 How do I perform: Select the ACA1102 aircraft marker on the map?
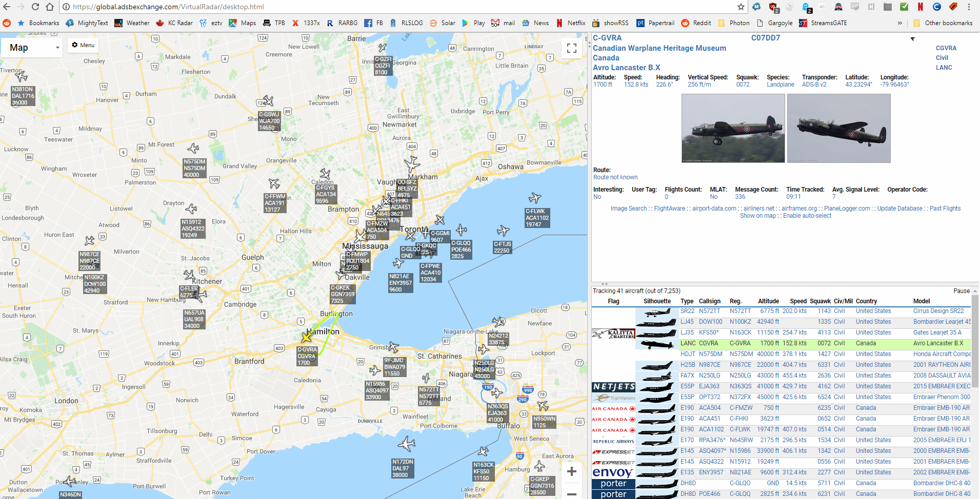[x=535, y=198]
